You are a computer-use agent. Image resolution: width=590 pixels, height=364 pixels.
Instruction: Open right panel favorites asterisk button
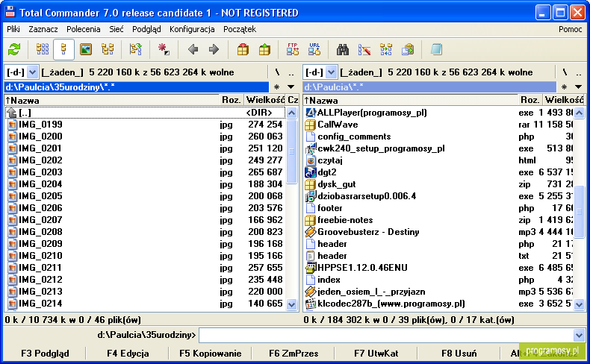click(x=564, y=87)
